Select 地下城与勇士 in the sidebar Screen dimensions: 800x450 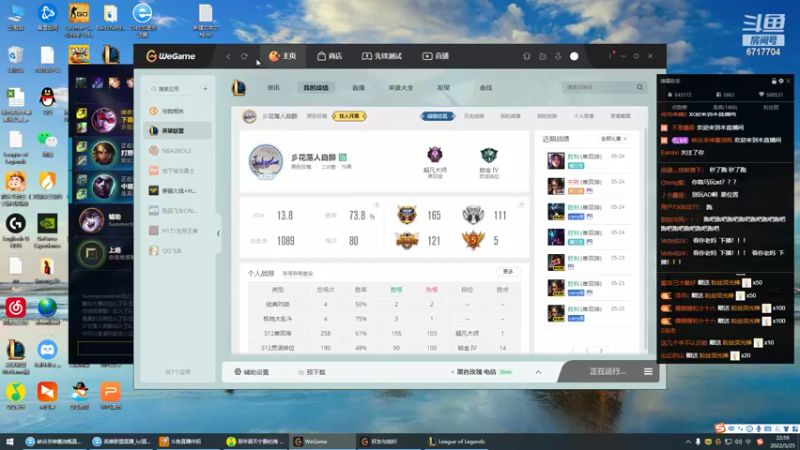[x=178, y=170]
